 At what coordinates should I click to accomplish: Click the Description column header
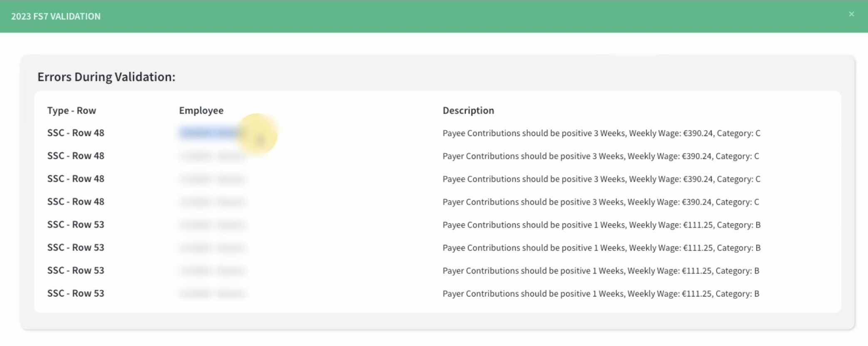pyautogui.click(x=469, y=110)
